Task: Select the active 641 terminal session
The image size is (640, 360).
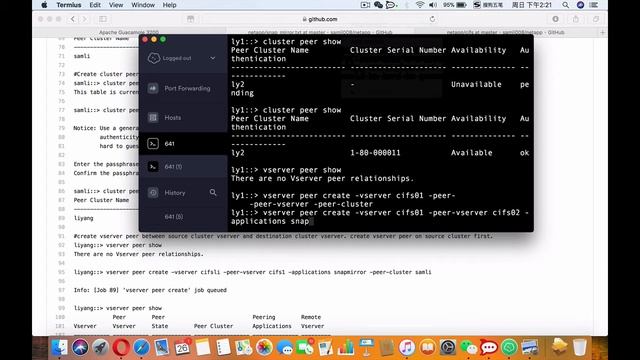Action: [183, 144]
